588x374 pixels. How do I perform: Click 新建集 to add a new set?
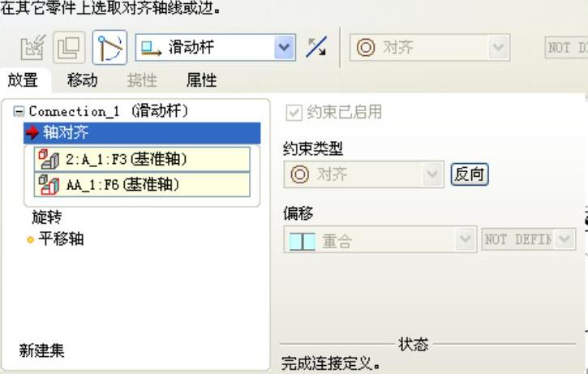tap(41, 351)
